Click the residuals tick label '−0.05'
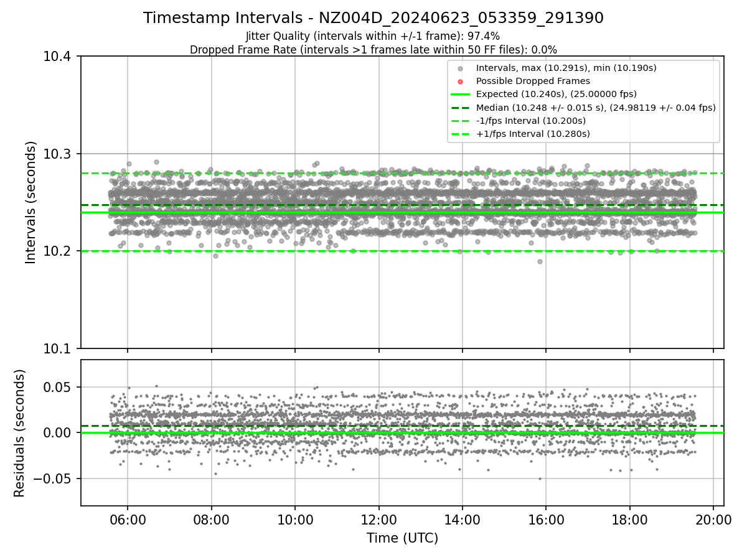The height and width of the screenshot is (560, 747). 54,478
